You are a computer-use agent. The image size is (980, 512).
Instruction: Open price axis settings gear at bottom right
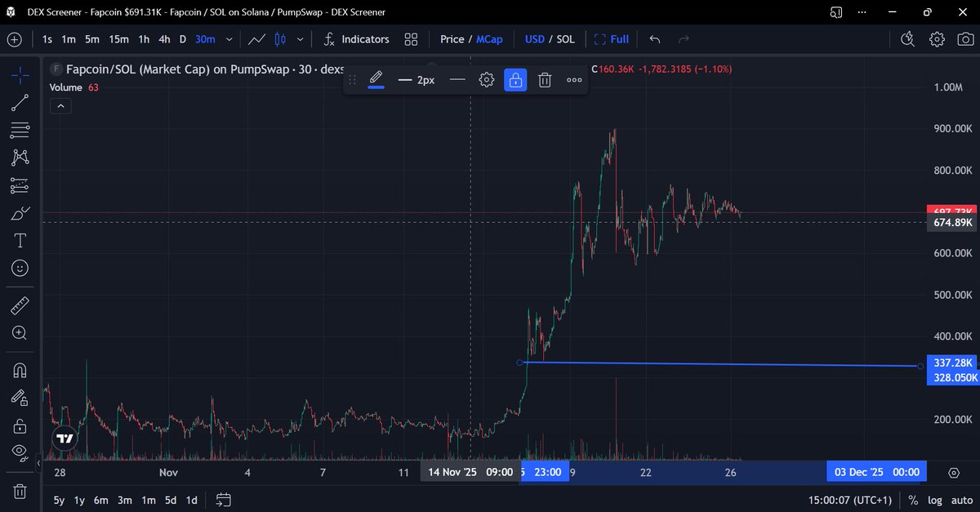953,473
